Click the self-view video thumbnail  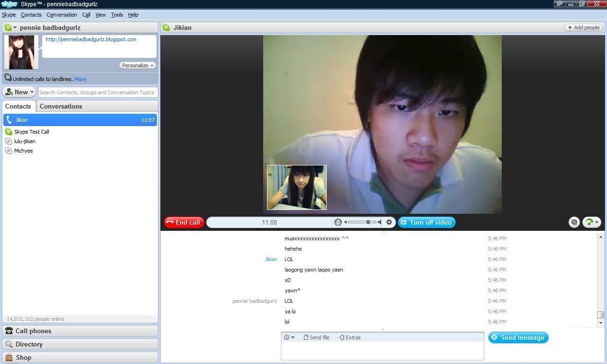coord(297,187)
